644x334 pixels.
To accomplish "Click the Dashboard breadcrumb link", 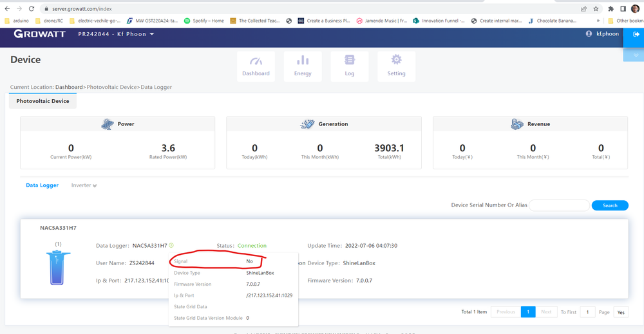I will [x=69, y=87].
